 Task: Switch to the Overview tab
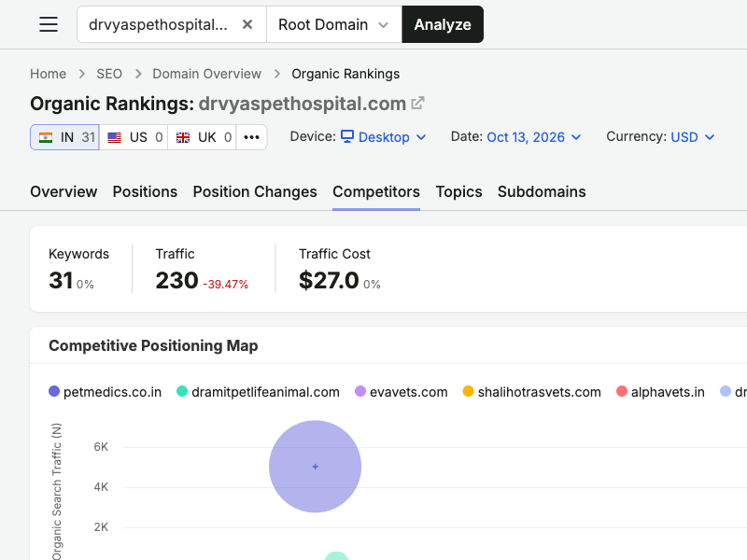[x=63, y=191]
